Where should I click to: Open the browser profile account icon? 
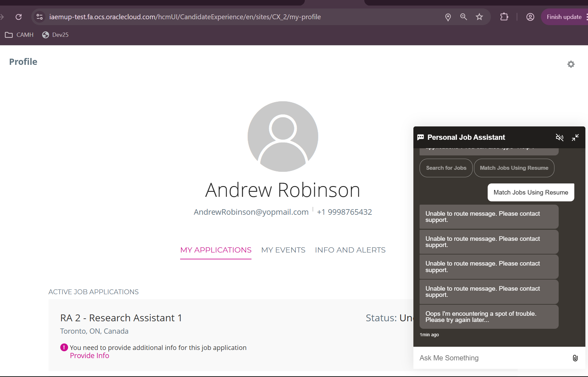[x=530, y=17]
